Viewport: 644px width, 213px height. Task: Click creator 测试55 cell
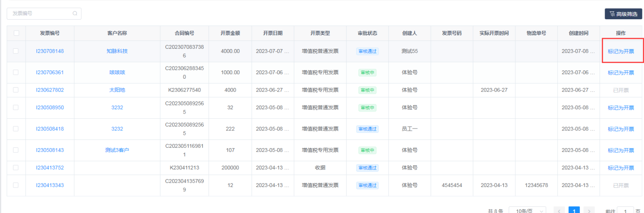(x=410, y=51)
